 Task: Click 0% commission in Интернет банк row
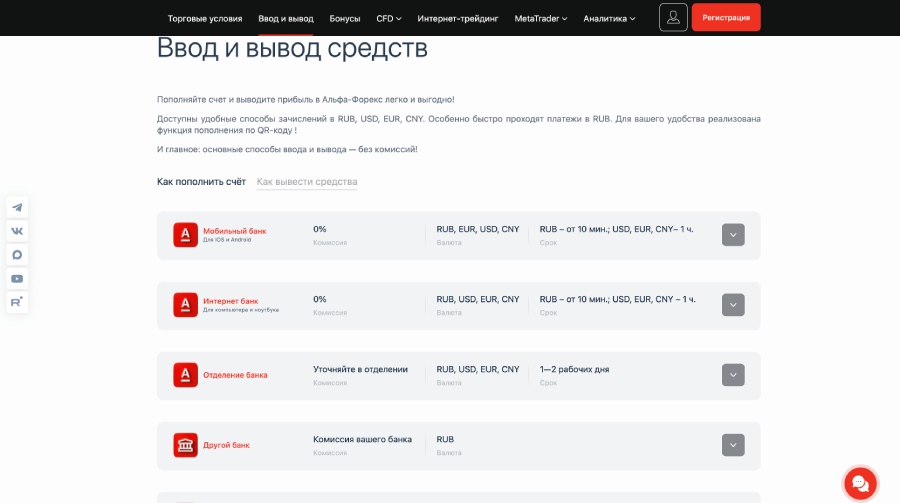(x=320, y=299)
